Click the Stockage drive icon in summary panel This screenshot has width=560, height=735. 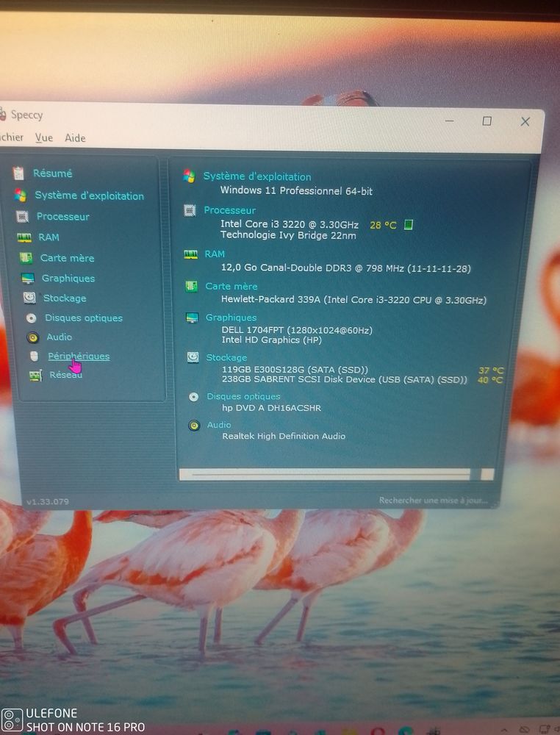click(193, 357)
